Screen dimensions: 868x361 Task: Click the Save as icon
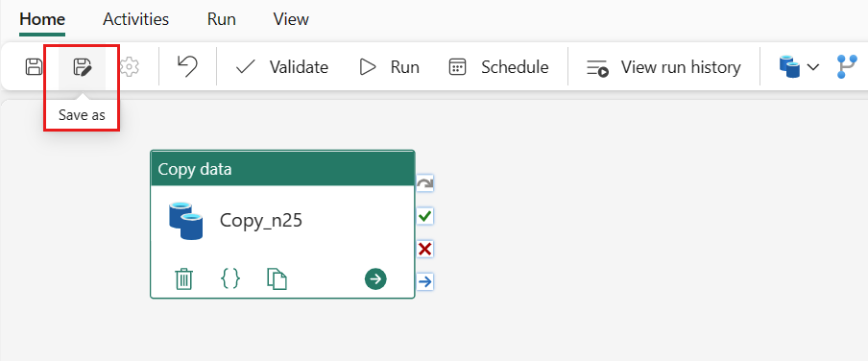click(82, 67)
